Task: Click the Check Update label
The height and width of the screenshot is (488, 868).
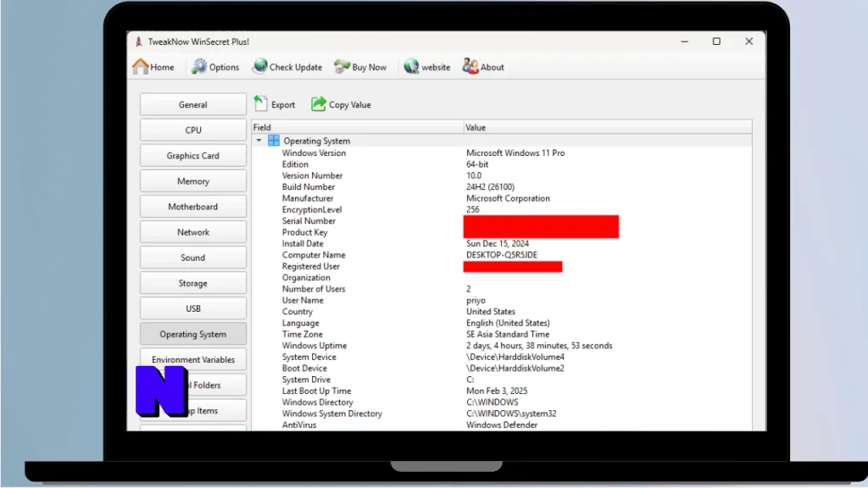Action: 296,67
